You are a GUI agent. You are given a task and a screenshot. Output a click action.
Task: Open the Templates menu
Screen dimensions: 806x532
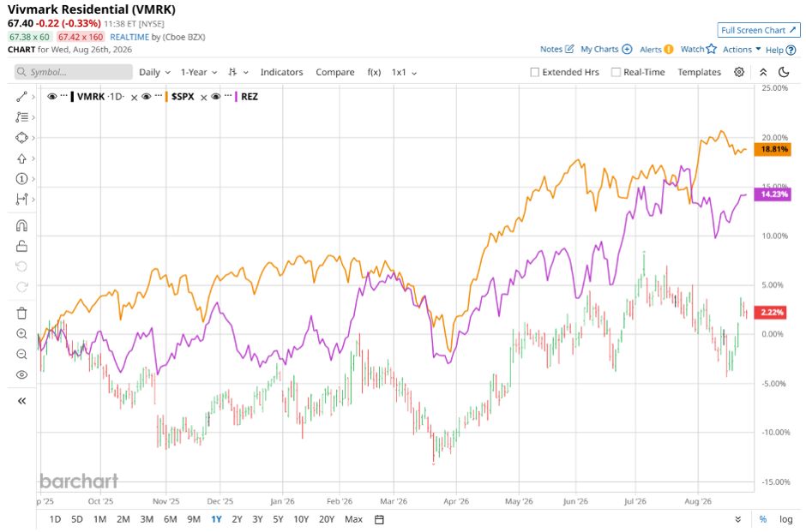coord(699,73)
